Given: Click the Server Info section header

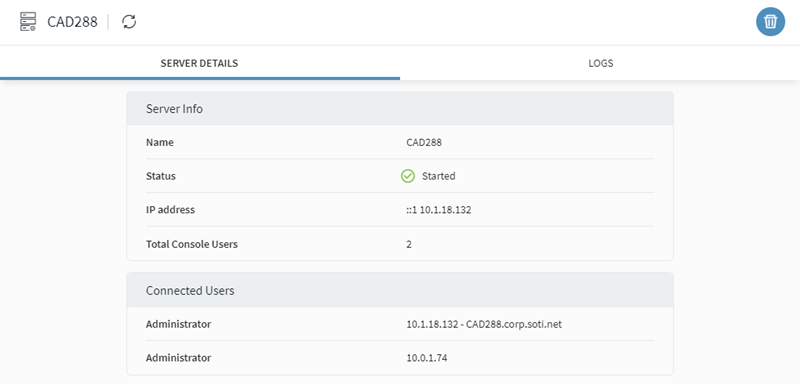Looking at the screenshot, I should pos(399,109).
